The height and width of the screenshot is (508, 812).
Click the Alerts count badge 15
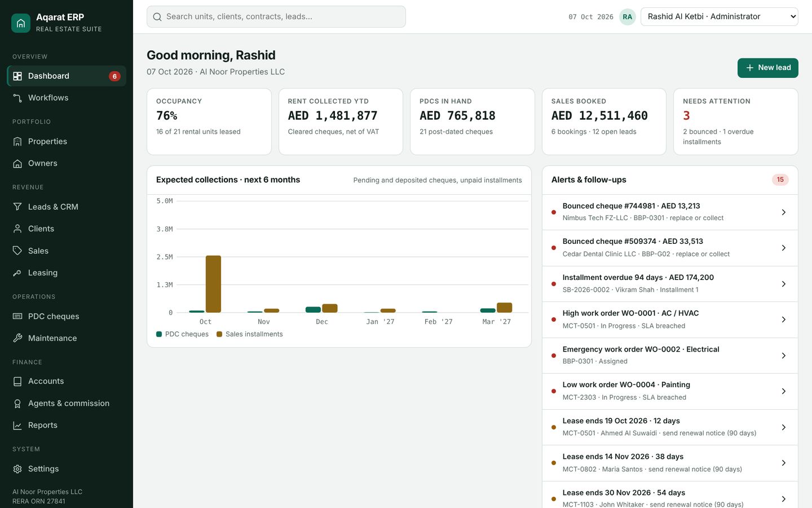click(780, 180)
